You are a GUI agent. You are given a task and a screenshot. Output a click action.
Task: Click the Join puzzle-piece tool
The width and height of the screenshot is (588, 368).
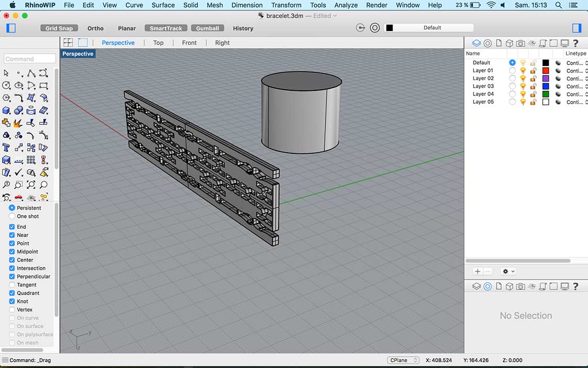pyautogui.click(x=6, y=123)
